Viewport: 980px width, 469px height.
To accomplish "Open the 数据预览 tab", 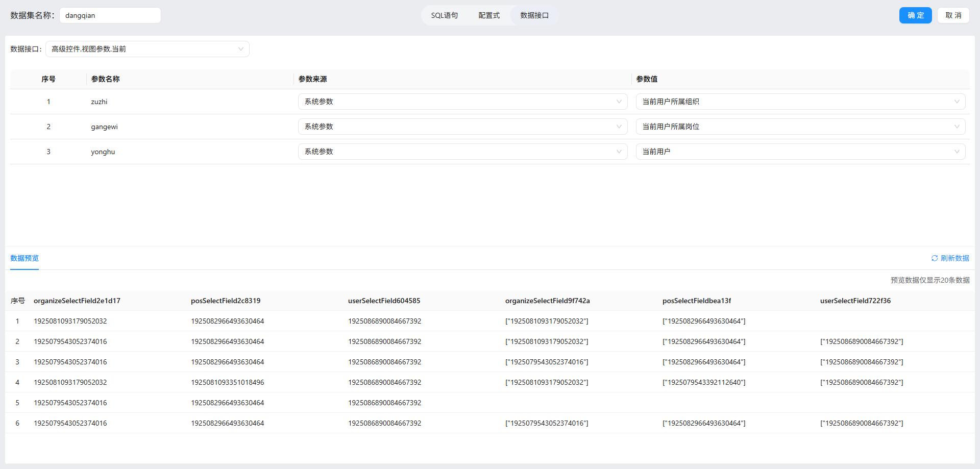I will pyautogui.click(x=24, y=258).
